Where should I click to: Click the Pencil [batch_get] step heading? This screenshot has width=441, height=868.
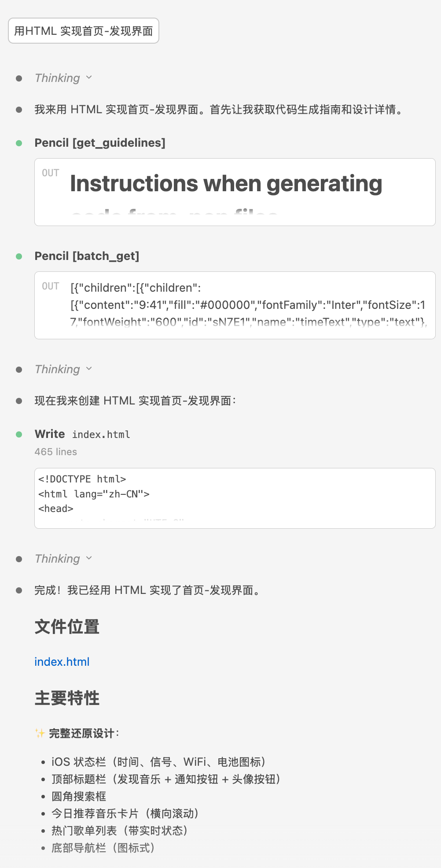click(x=87, y=256)
